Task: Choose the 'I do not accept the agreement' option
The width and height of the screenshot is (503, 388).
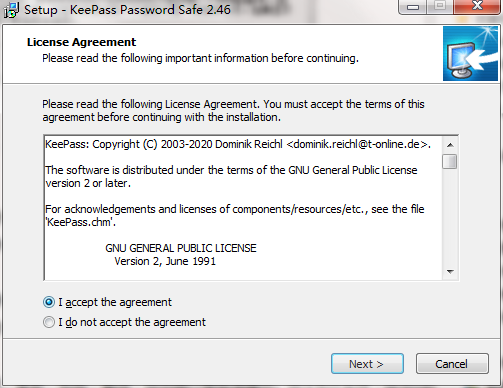Action: [x=49, y=322]
